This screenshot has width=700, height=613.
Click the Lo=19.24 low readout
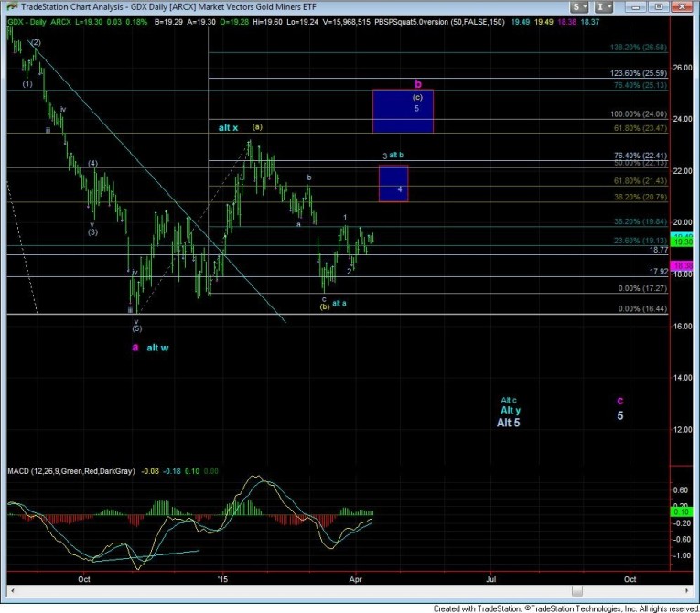pos(303,22)
